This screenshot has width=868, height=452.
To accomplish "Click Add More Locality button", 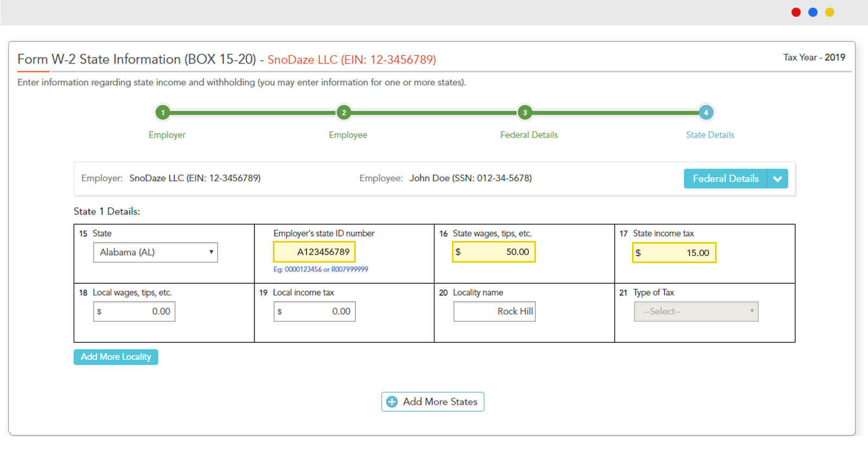I will point(116,357).
